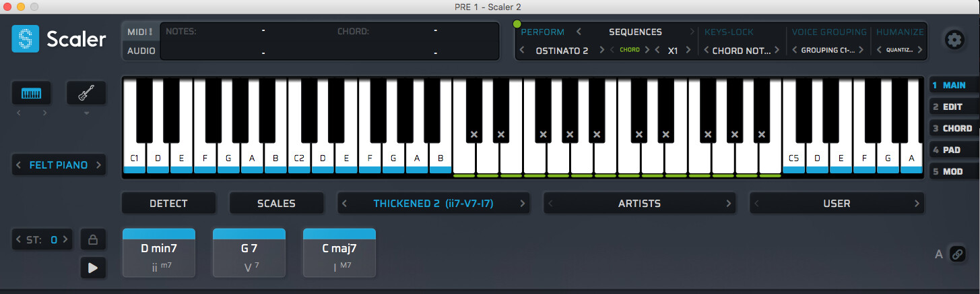
Task: Trigger the G 7 chord pad
Action: point(249,253)
